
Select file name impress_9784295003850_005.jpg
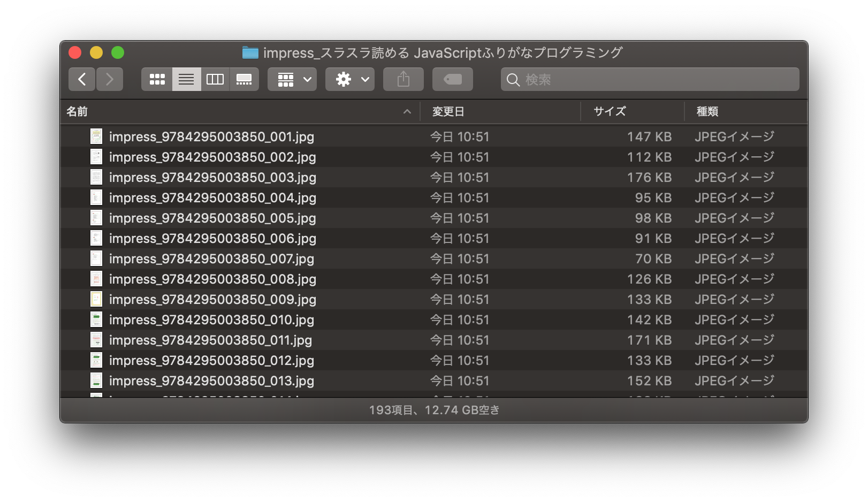click(x=212, y=218)
